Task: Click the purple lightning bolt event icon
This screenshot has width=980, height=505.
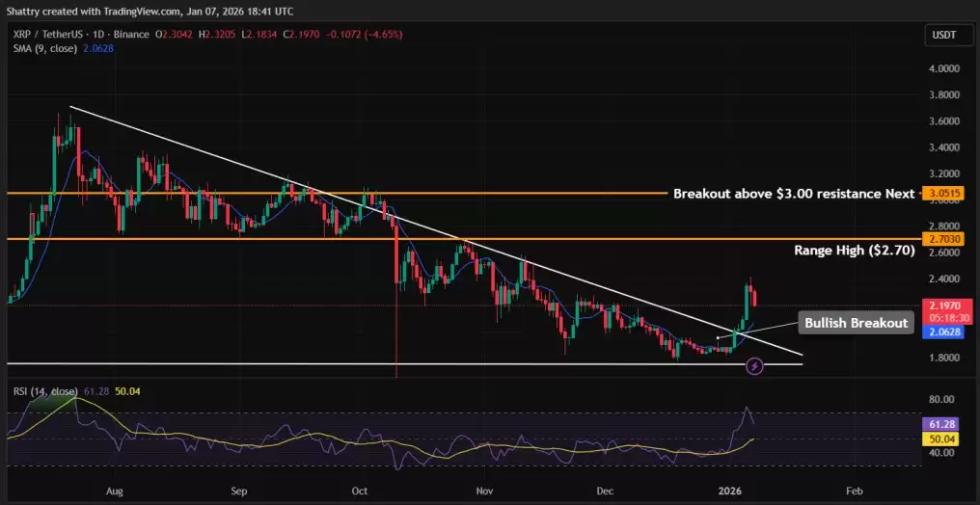Action: click(755, 366)
